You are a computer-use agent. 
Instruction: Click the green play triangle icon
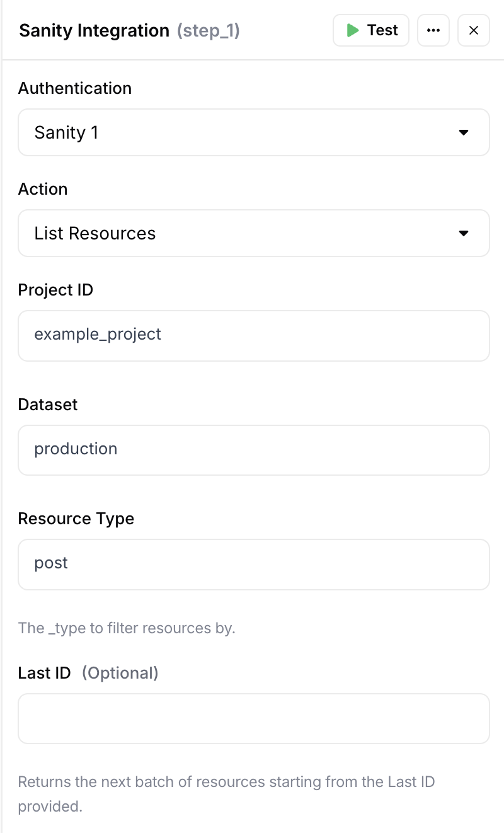tap(353, 30)
